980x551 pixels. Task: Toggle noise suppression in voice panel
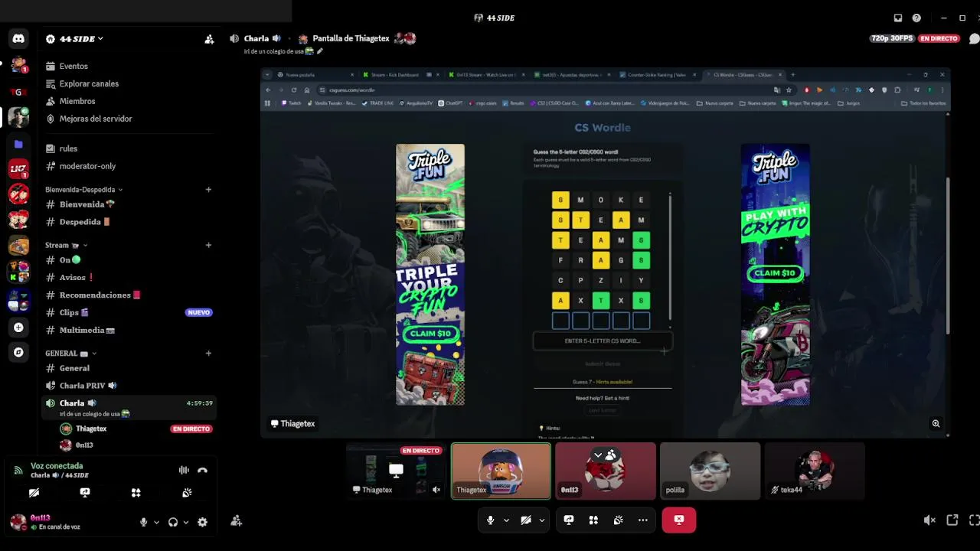184,471
